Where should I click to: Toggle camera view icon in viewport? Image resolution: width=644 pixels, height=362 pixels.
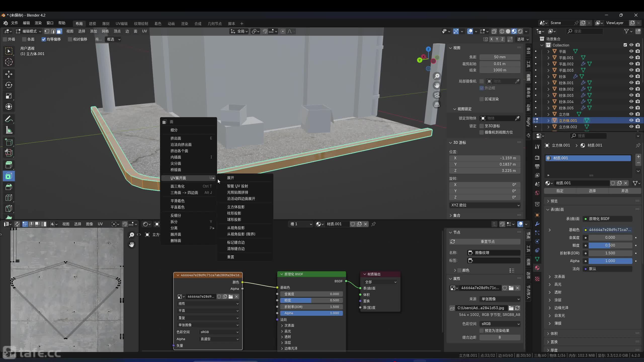pyautogui.click(x=437, y=95)
